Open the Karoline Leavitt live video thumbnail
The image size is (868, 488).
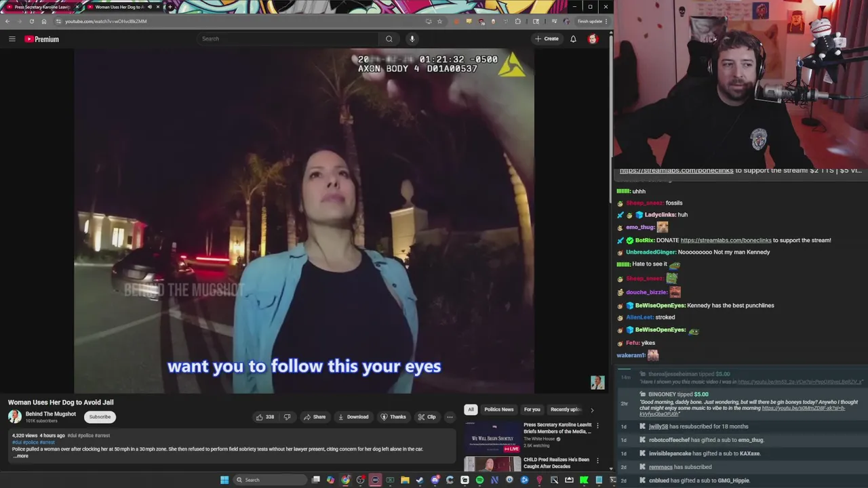click(492, 437)
